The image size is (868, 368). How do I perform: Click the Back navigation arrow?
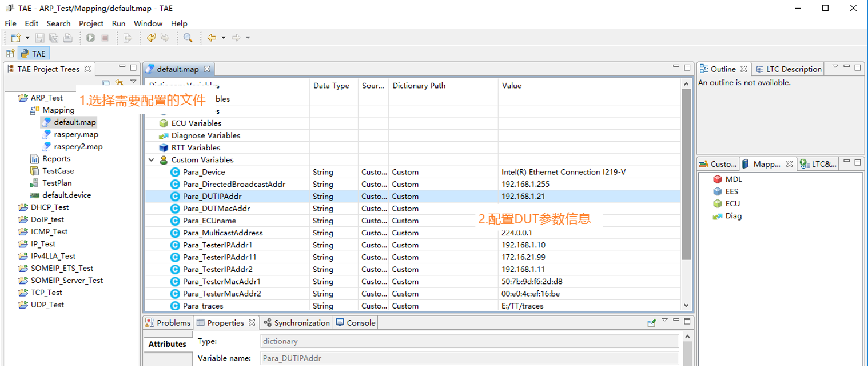[212, 38]
